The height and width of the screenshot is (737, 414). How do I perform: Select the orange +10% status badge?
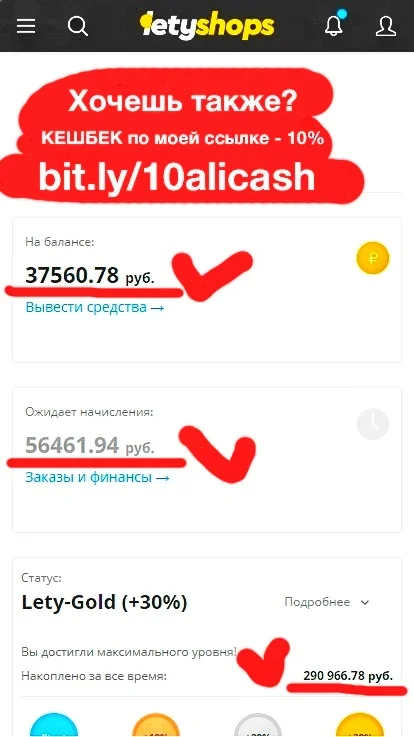coord(156,725)
